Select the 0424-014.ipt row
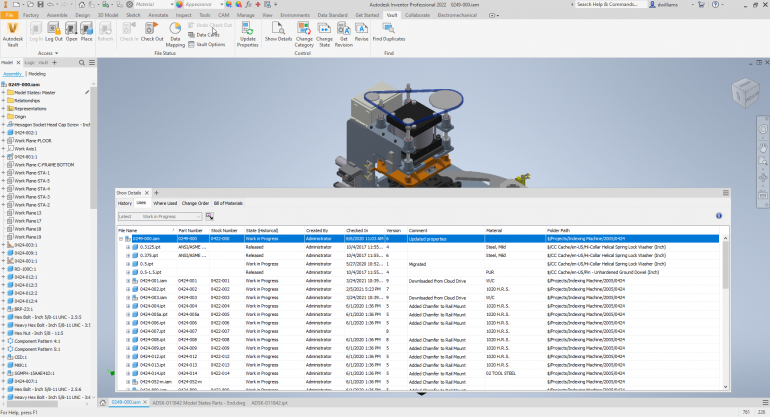This screenshot has width=770, height=417. coord(418,373)
